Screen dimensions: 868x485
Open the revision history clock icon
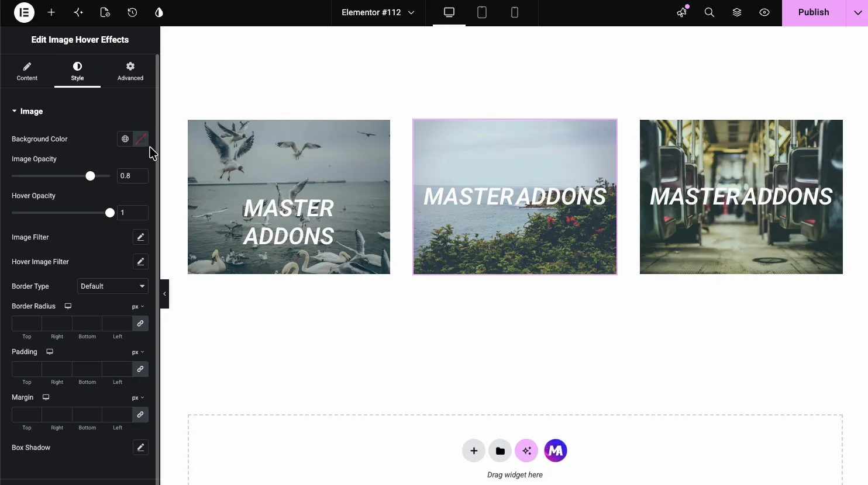point(132,12)
